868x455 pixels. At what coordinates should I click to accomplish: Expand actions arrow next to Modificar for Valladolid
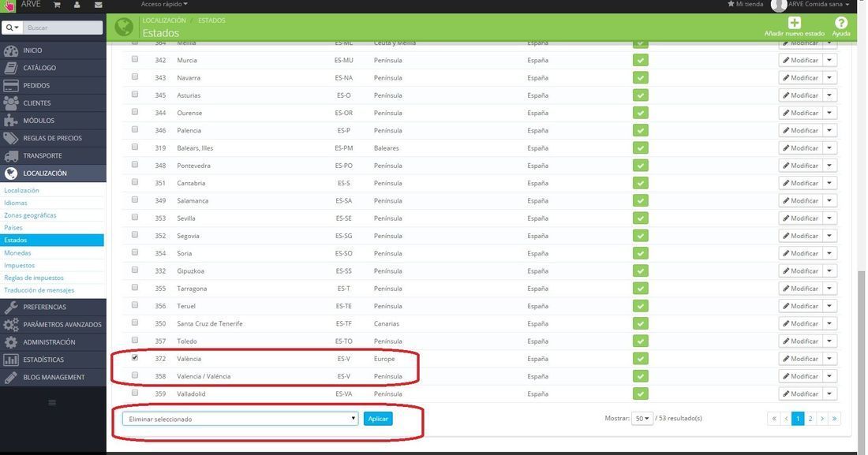coord(829,393)
